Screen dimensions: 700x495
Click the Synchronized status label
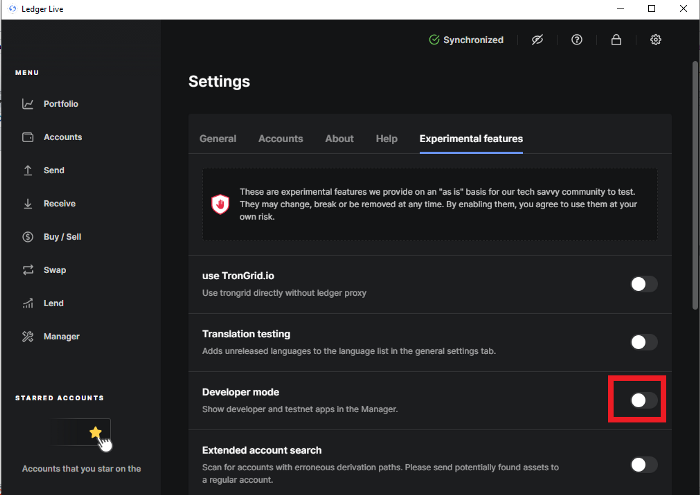point(473,40)
